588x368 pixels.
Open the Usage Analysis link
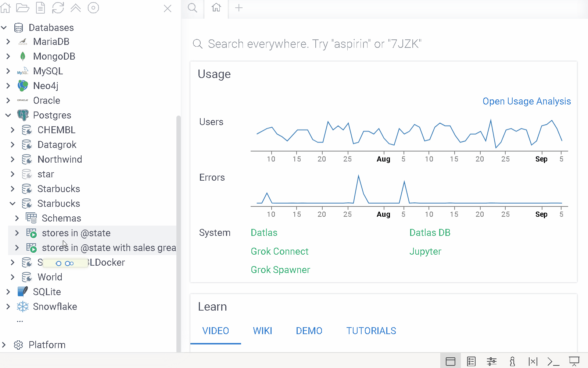click(x=526, y=101)
